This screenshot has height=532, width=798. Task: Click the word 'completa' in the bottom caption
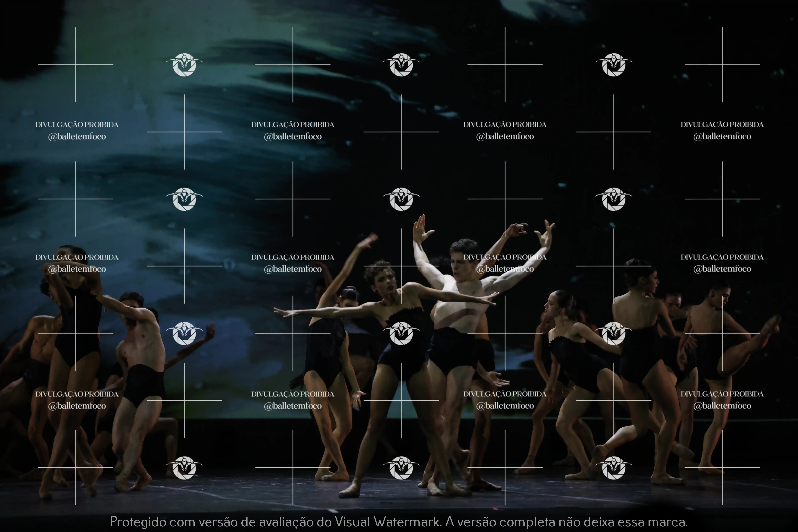(x=527, y=521)
